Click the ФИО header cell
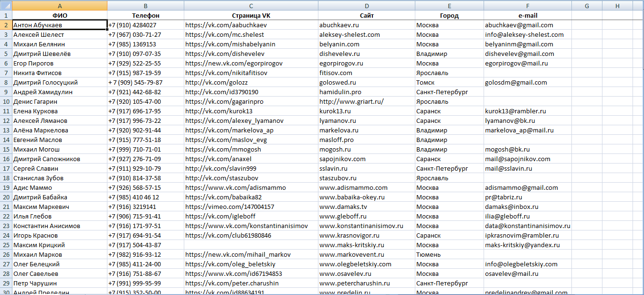The image size is (644, 295). 60,15
